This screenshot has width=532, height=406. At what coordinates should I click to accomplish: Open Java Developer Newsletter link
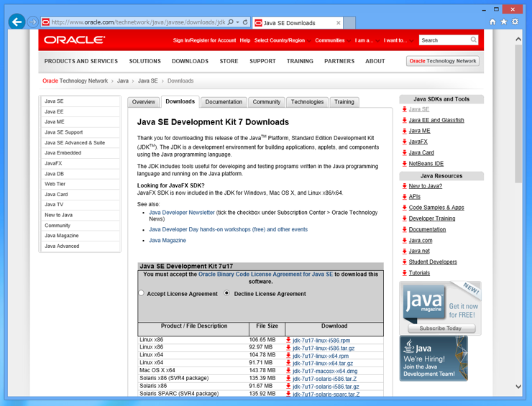click(x=182, y=212)
